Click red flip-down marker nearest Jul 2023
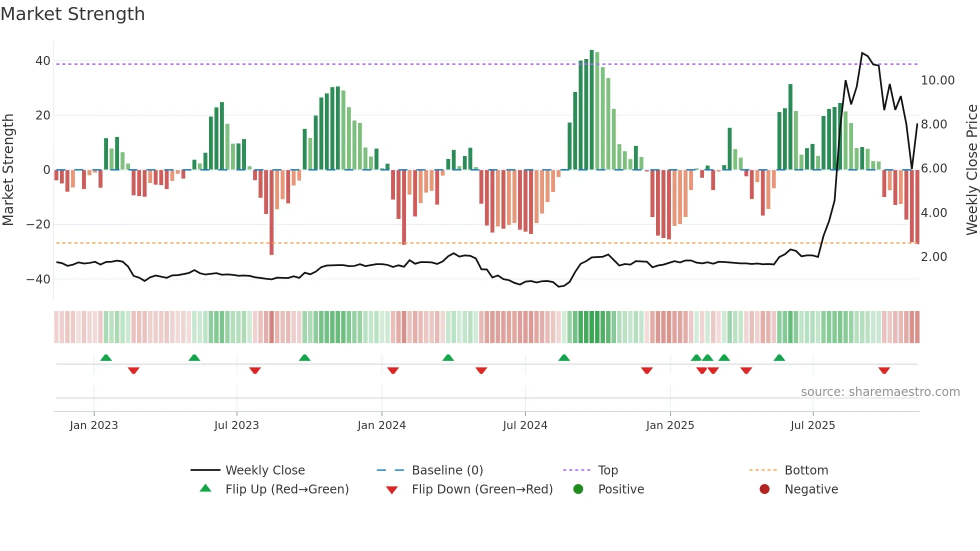This screenshot has height=551, width=980. tap(255, 370)
